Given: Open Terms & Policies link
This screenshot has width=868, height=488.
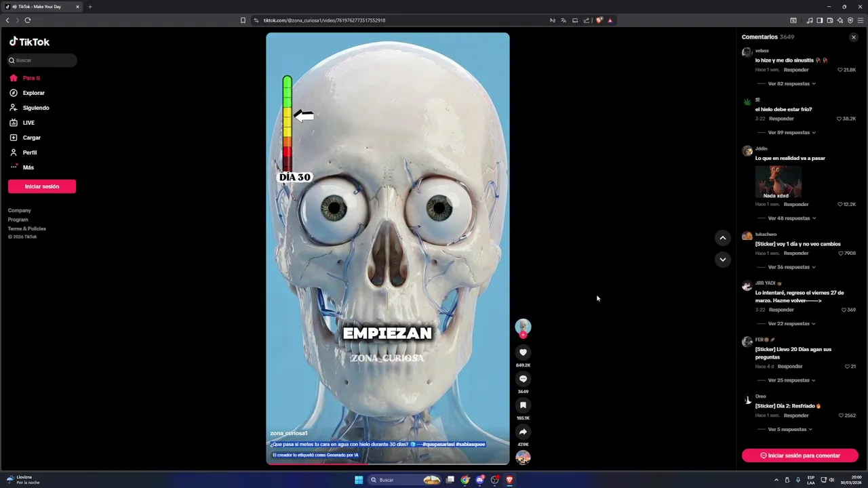Looking at the screenshot, I should click(x=27, y=228).
